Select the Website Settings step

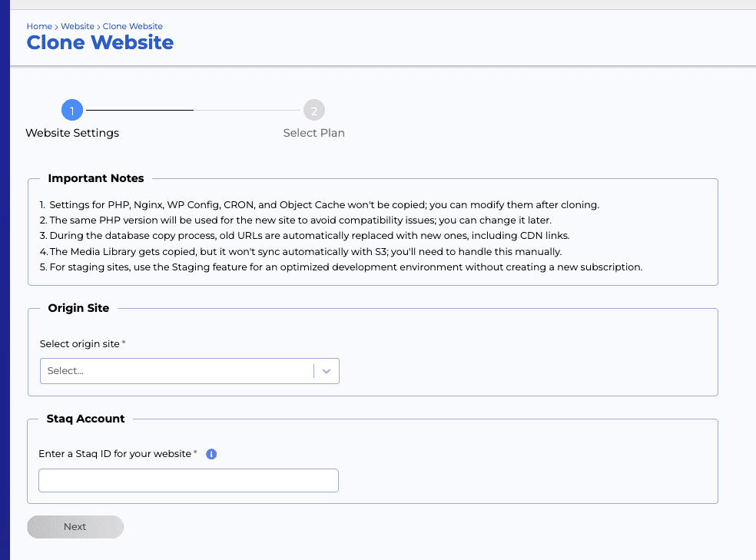72,133
